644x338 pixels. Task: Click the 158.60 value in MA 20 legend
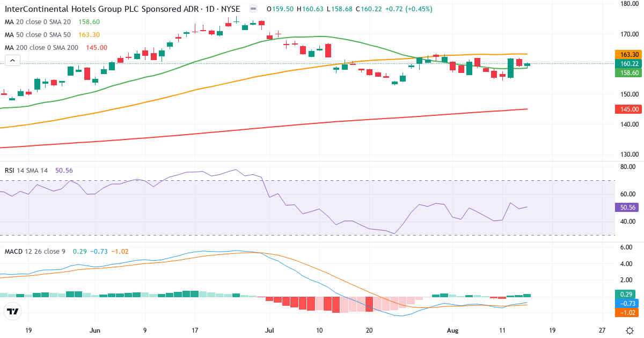point(89,22)
